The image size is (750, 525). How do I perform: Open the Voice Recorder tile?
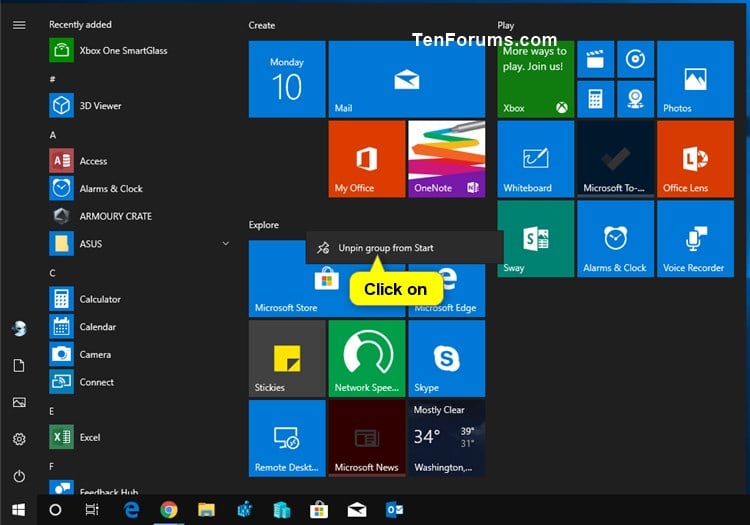(695, 239)
